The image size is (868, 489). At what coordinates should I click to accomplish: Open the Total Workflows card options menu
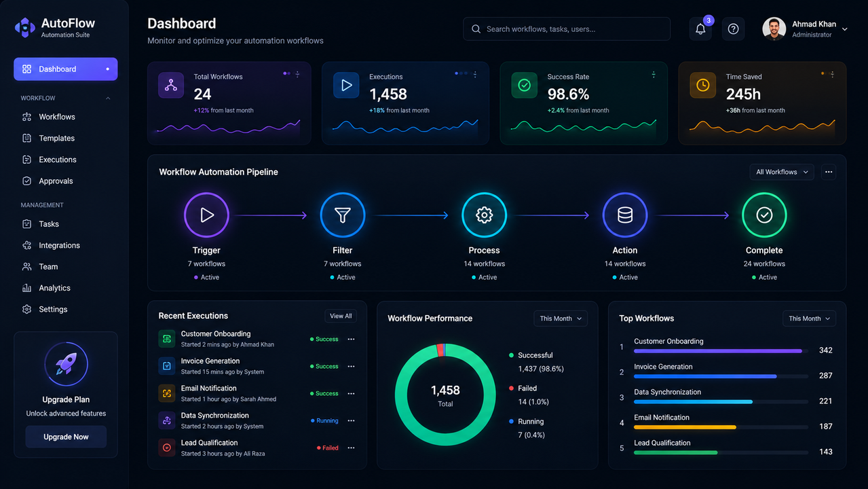[x=297, y=74]
